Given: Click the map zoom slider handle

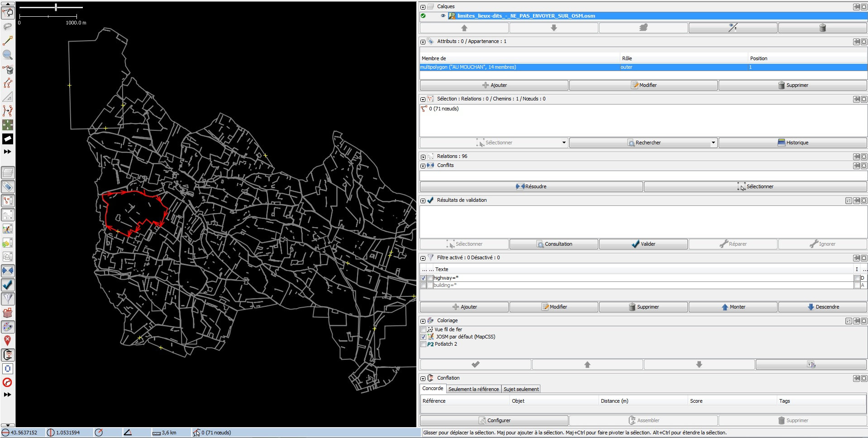Looking at the screenshot, I should click(56, 7).
